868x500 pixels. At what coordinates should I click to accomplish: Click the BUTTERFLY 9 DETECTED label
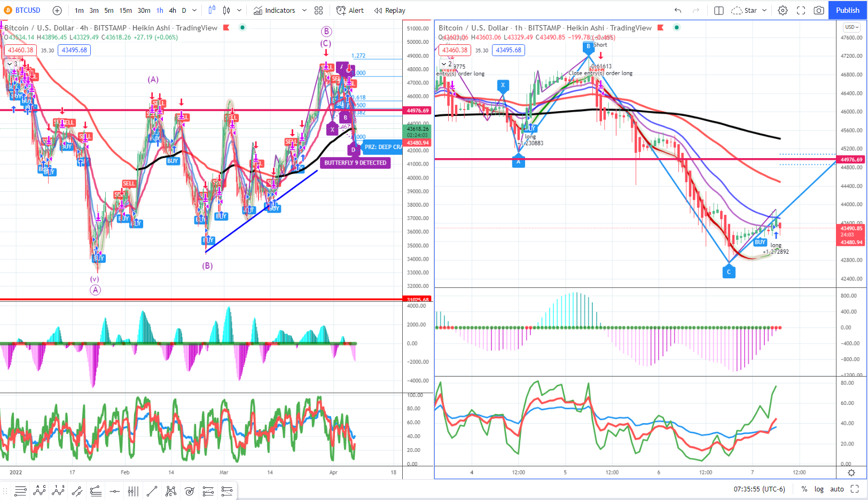(355, 163)
